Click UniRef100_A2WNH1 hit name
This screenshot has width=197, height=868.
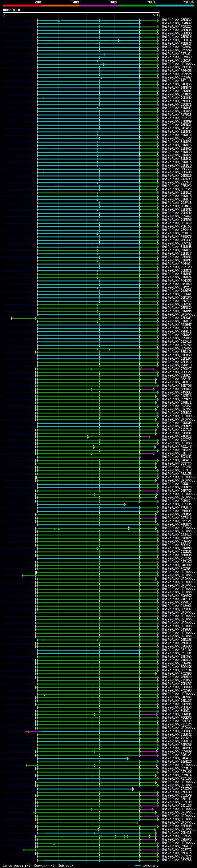(176, 91)
